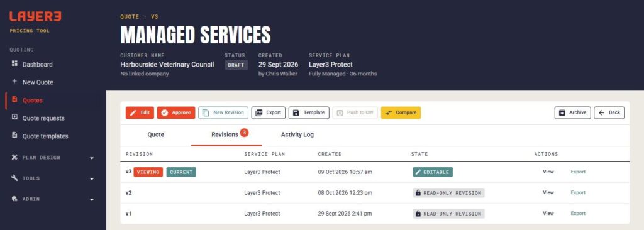
Task: Click the left arrow icon on Back
Action: coord(602,112)
